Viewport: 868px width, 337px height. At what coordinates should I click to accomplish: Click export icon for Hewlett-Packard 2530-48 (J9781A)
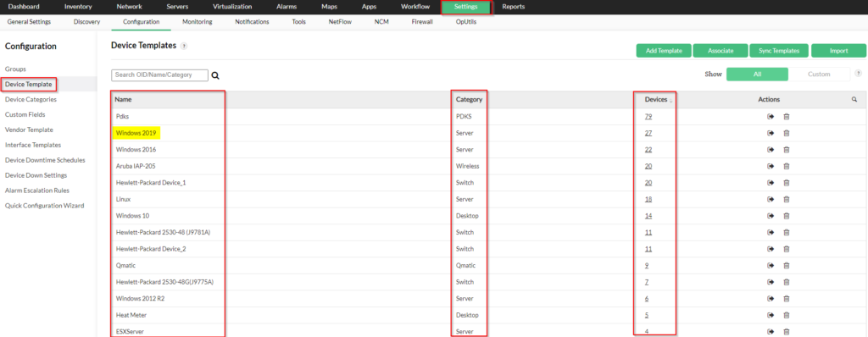tap(770, 232)
